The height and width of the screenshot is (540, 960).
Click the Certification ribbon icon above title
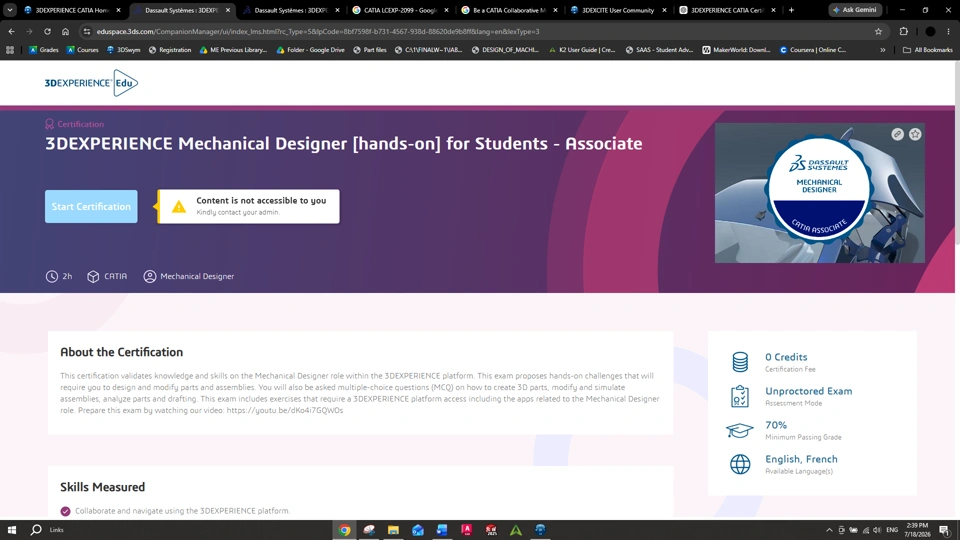[x=50, y=124]
